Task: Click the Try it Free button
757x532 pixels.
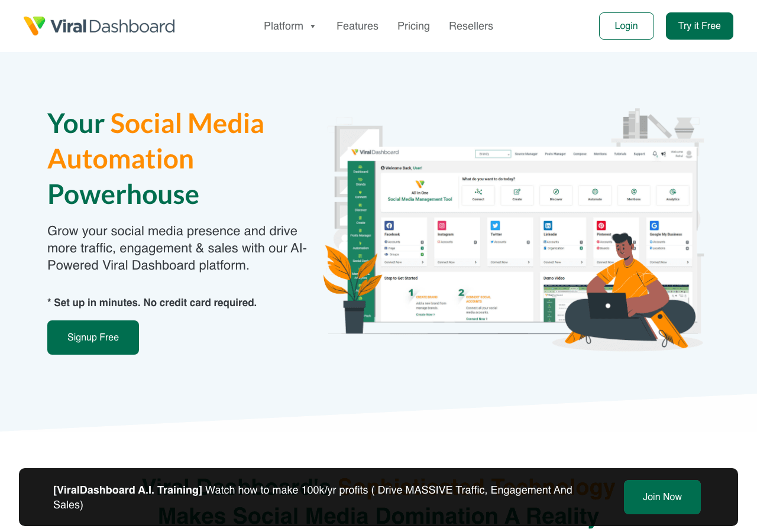Action: (x=700, y=26)
